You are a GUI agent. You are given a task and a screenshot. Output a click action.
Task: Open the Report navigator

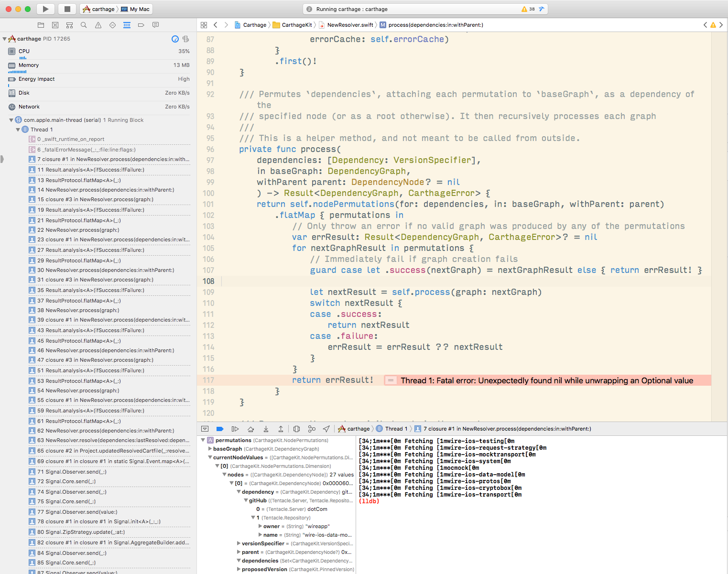coord(155,25)
